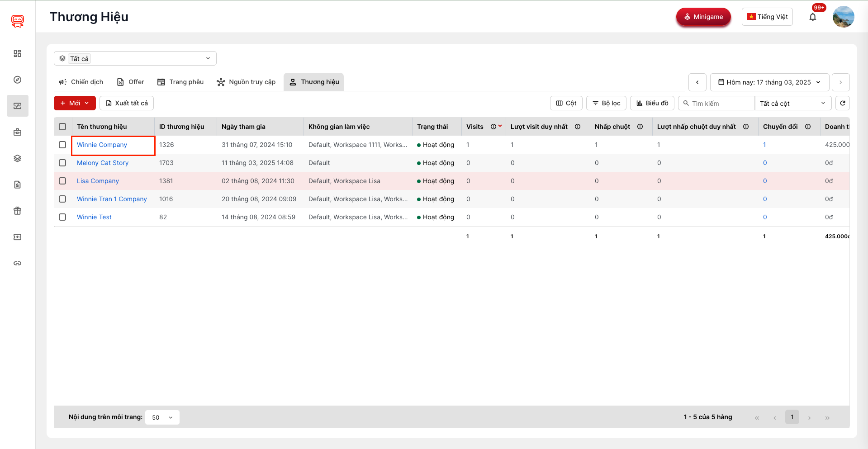Switch to the Chiến dịch tab
The width and height of the screenshot is (868, 449).
click(x=81, y=82)
